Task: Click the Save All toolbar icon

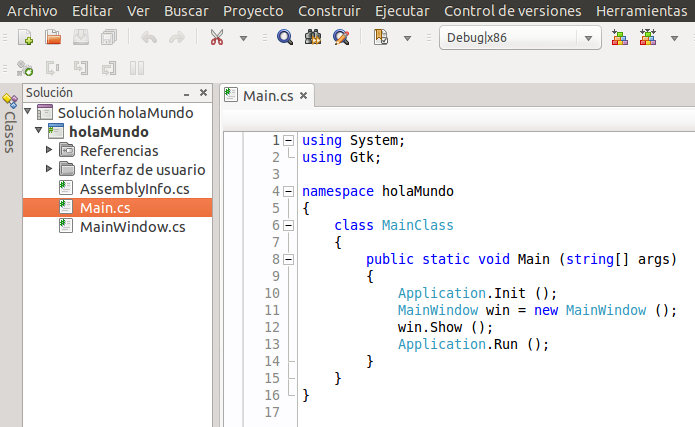Action: pyautogui.click(x=109, y=38)
